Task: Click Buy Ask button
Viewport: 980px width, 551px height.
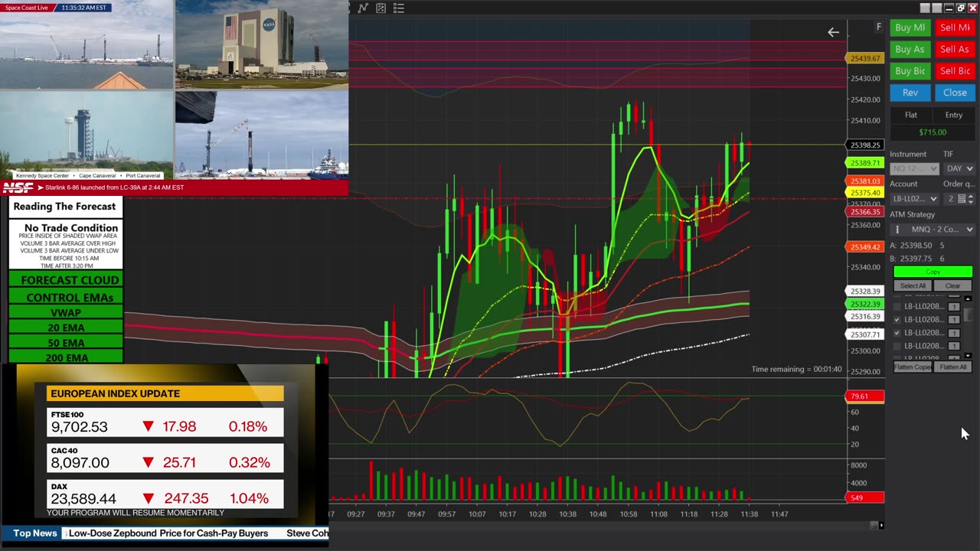Action: [x=910, y=49]
